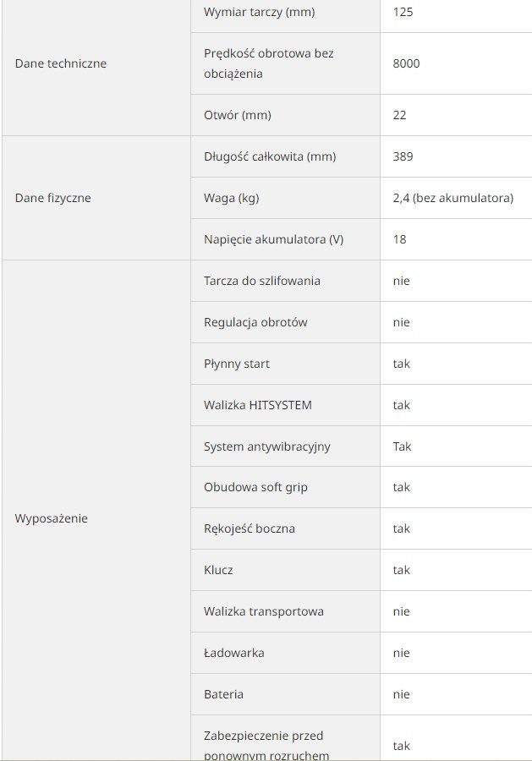Select the 'Walizka HITSYSTEM' label
The image size is (532, 761).
click(258, 405)
